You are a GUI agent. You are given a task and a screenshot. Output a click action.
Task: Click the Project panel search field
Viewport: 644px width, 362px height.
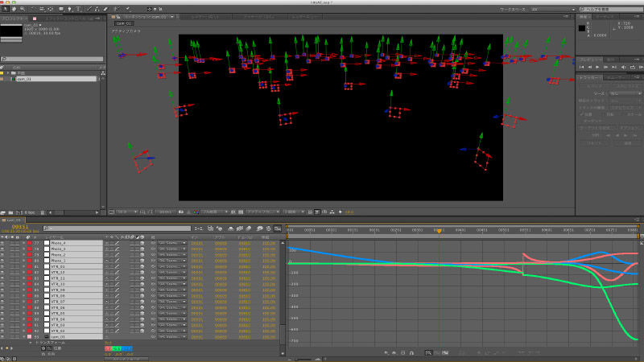(52, 59)
